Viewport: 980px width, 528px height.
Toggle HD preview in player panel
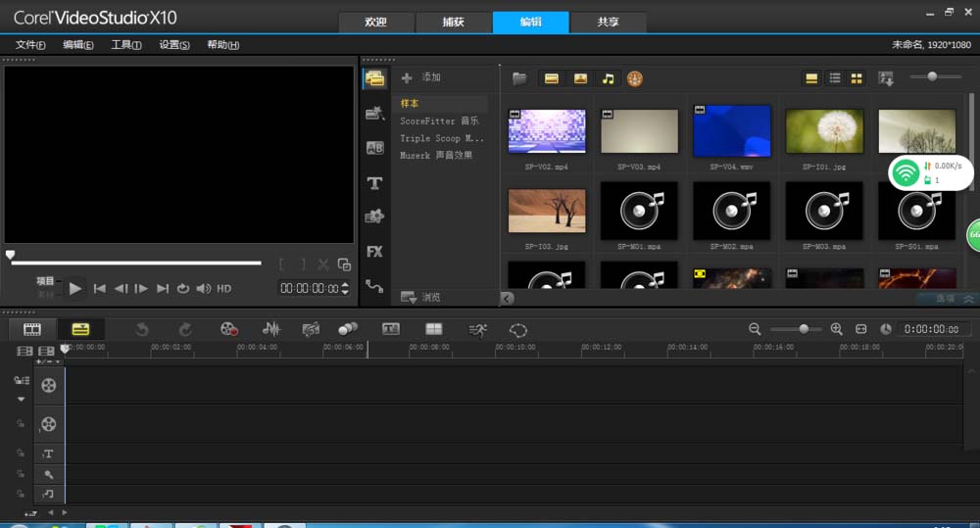[224, 289]
